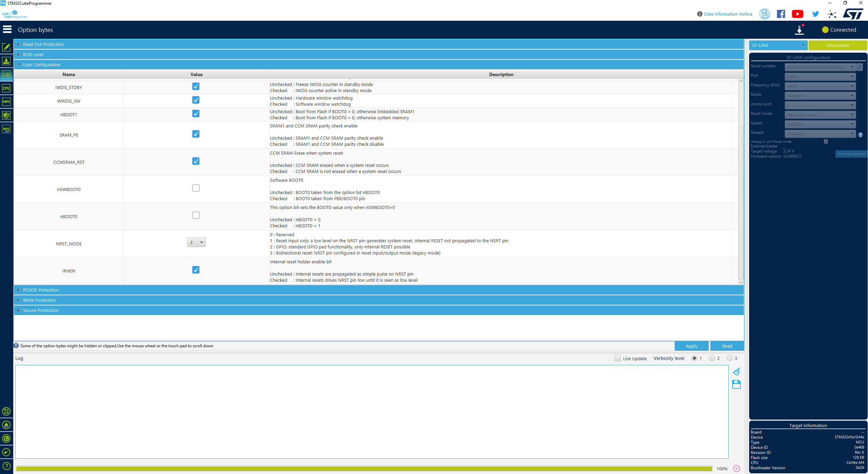Image resolution: width=868 pixels, height=474 pixels.
Task: Click the 100% progress bar
Action: click(x=364, y=469)
